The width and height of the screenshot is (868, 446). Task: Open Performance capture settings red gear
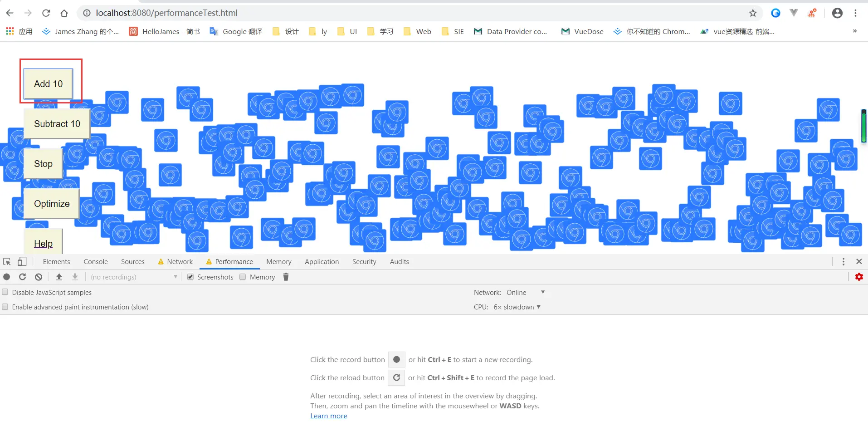pos(859,277)
